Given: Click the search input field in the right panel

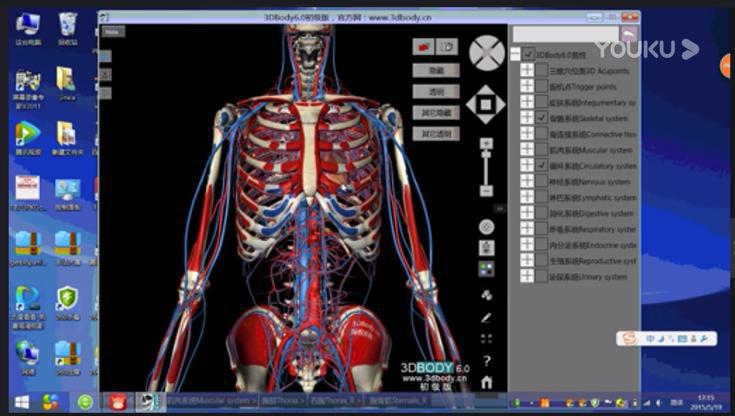Looking at the screenshot, I should [565, 34].
